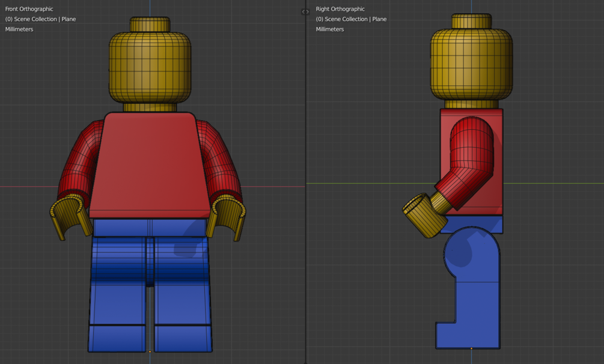The width and height of the screenshot is (604, 364).
Task: Select the head's top stud in Right view
Action: pyautogui.click(x=471, y=21)
